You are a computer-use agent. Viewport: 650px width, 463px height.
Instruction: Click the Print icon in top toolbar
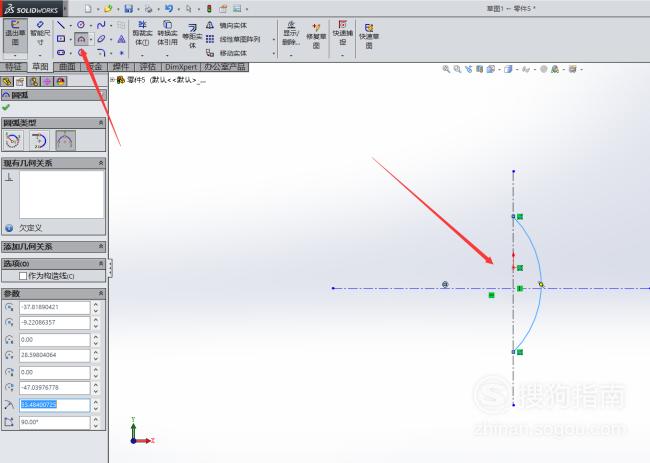click(x=148, y=8)
